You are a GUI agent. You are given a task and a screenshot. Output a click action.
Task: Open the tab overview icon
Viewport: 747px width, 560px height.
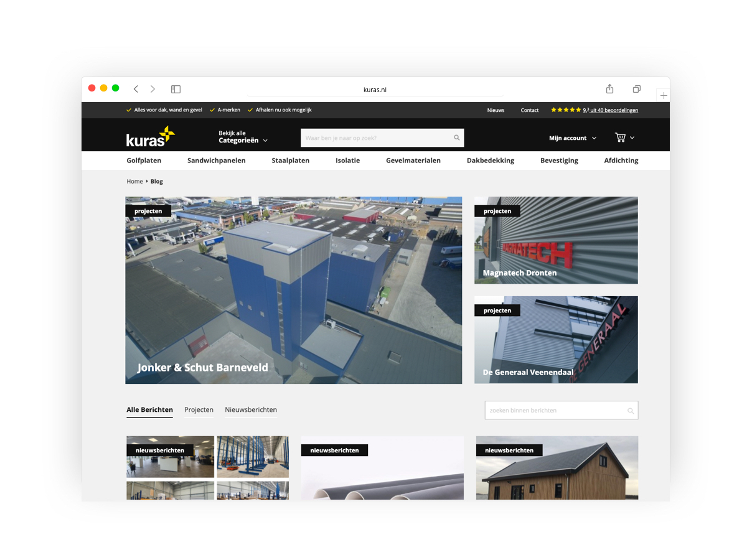636,89
